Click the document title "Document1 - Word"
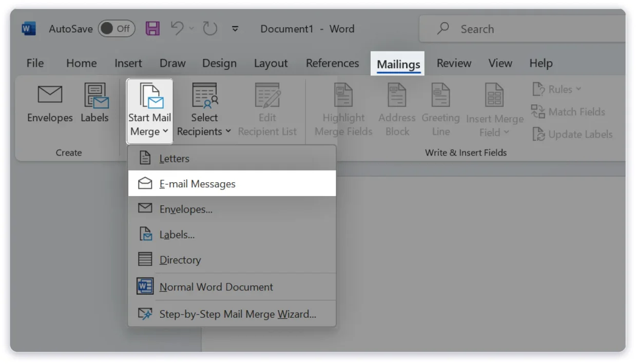Viewport: 636px width, 364px height. [x=307, y=29]
